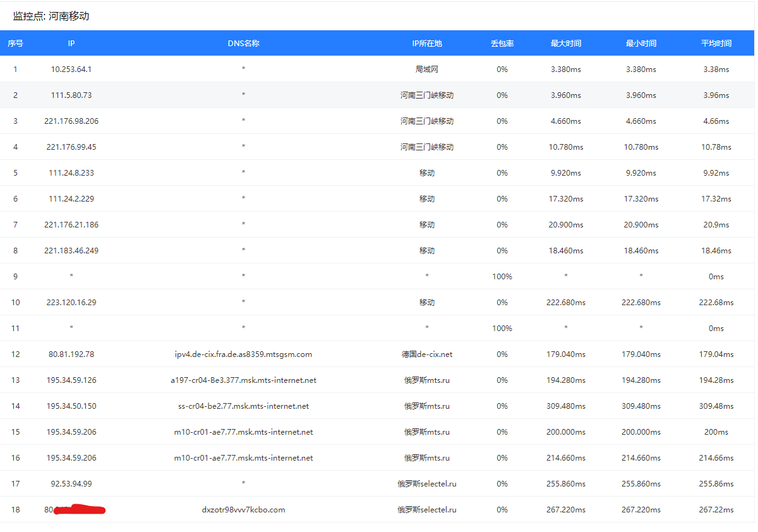Click the 德国de-cix.net location cell
The image size is (758, 532).
point(427,354)
